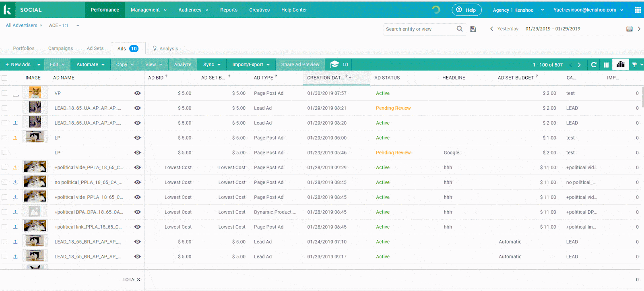Screen dimensions: 644x291
Task: Click the Help button
Action: click(466, 10)
